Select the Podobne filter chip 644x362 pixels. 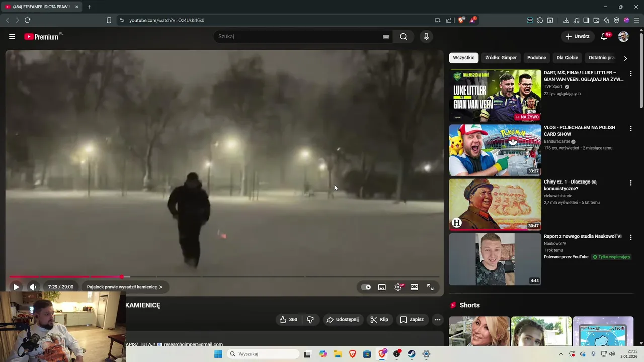pyautogui.click(x=536, y=58)
